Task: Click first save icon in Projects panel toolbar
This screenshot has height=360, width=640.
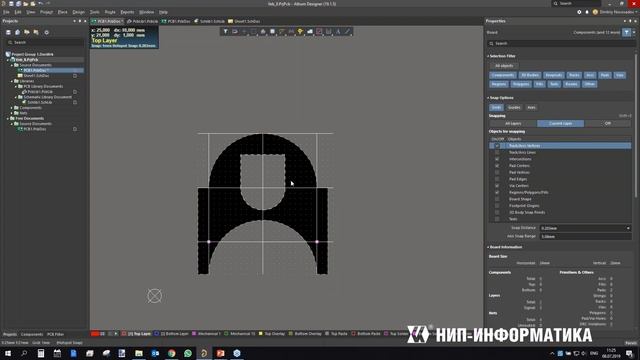Action: coord(8,32)
